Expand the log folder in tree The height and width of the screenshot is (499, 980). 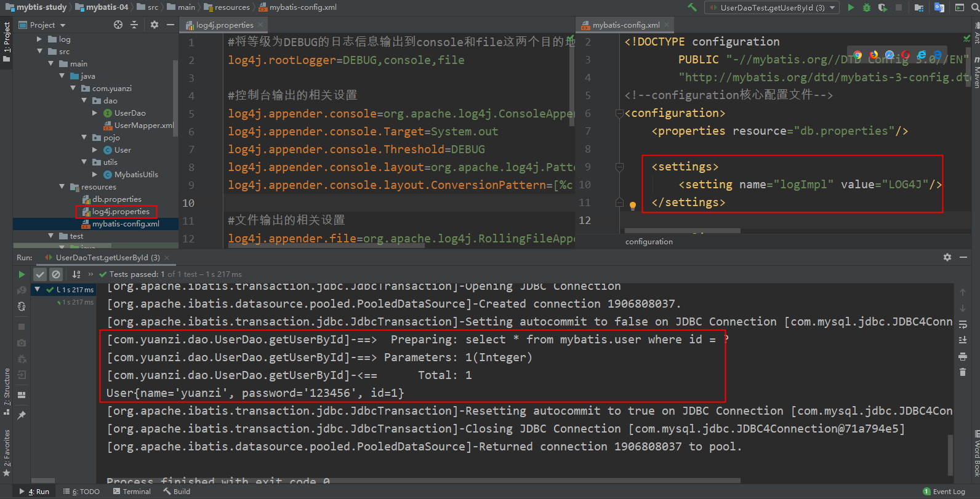click(39, 39)
